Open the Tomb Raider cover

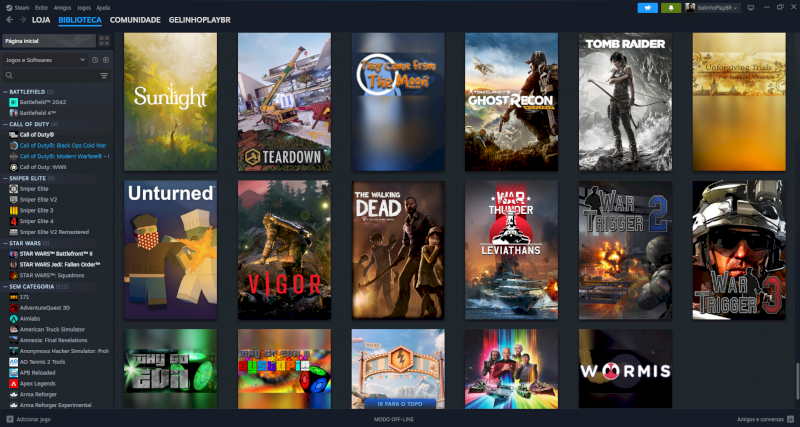tap(625, 102)
